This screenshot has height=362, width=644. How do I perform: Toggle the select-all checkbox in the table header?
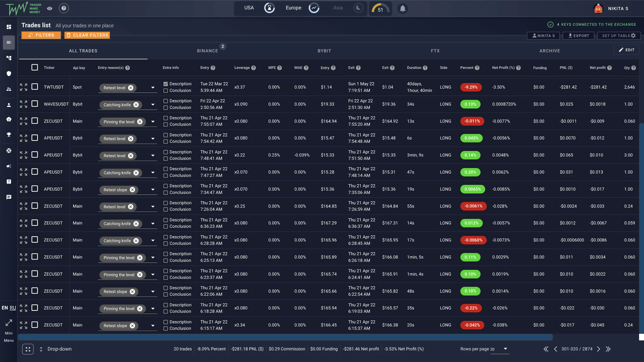click(x=35, y=67)
